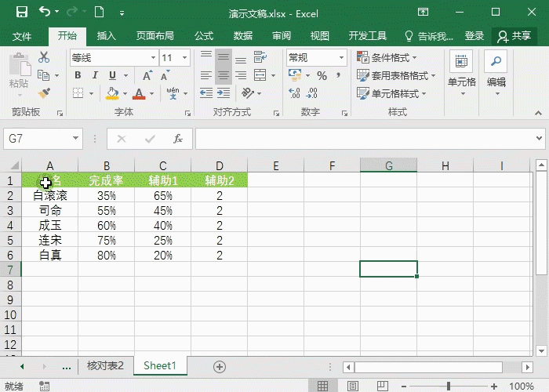This screenshot has height=392, width=549.
Task: Switch to the 公式 formulas tab
Action: pos(204,36)
